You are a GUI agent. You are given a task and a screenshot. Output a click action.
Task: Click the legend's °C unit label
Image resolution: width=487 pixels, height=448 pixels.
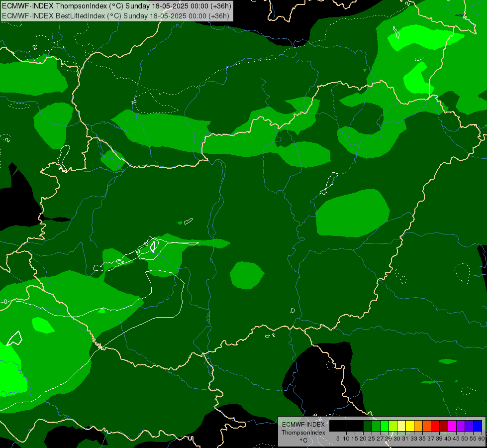(304, 441)
